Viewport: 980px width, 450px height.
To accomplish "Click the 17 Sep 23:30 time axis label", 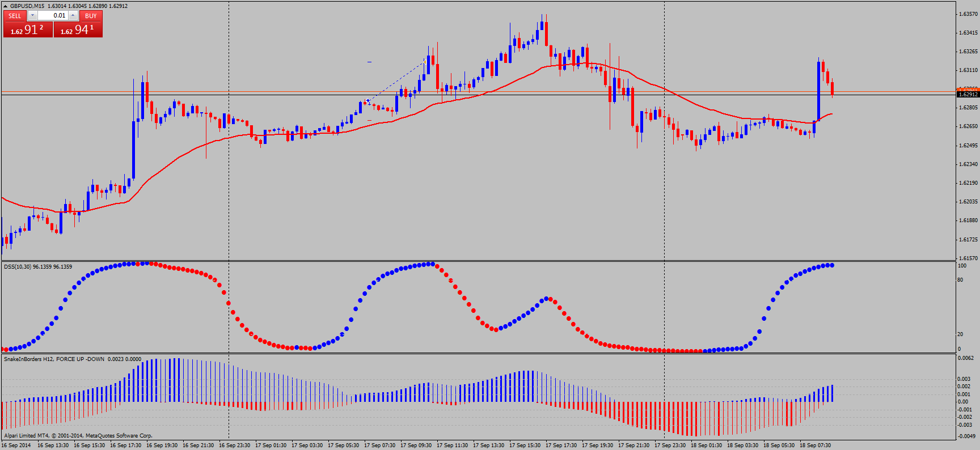I will [670, 445].
